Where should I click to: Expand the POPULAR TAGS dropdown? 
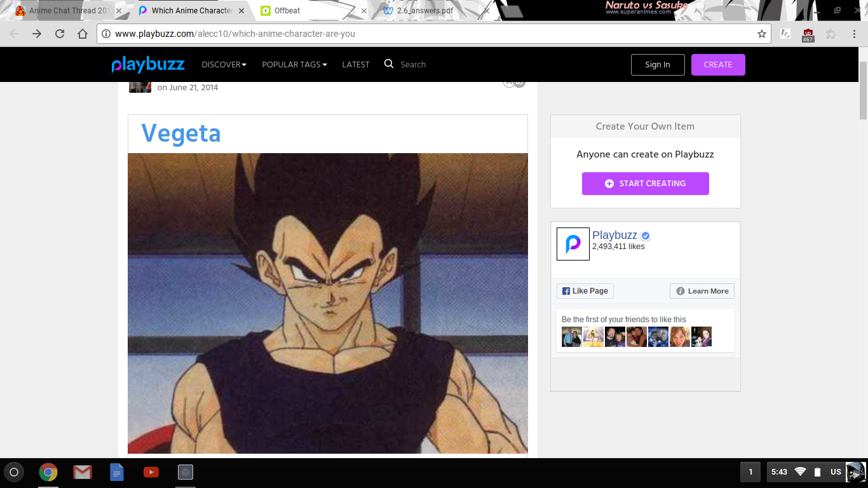tap(294, 64)
